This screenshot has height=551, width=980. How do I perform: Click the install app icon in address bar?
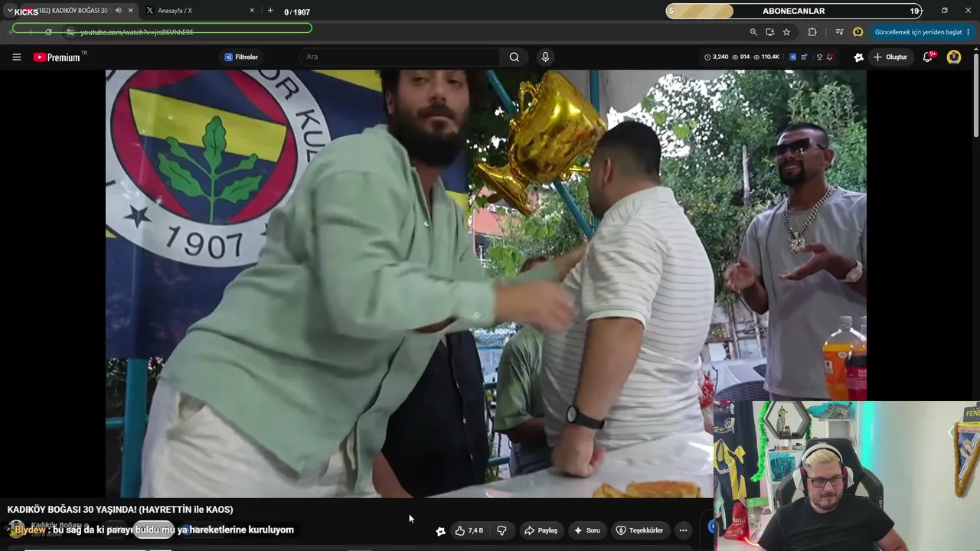coord(769,32)
